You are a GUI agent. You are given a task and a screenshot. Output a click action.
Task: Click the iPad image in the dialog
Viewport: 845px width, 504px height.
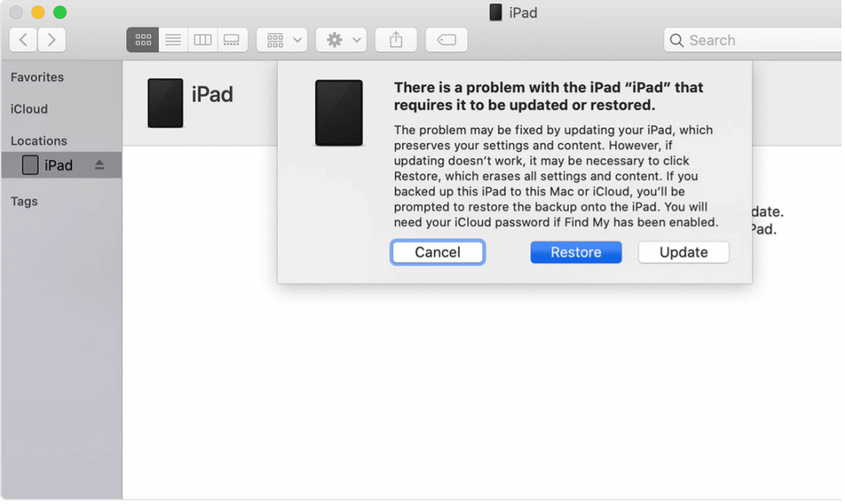coord(339,113)
